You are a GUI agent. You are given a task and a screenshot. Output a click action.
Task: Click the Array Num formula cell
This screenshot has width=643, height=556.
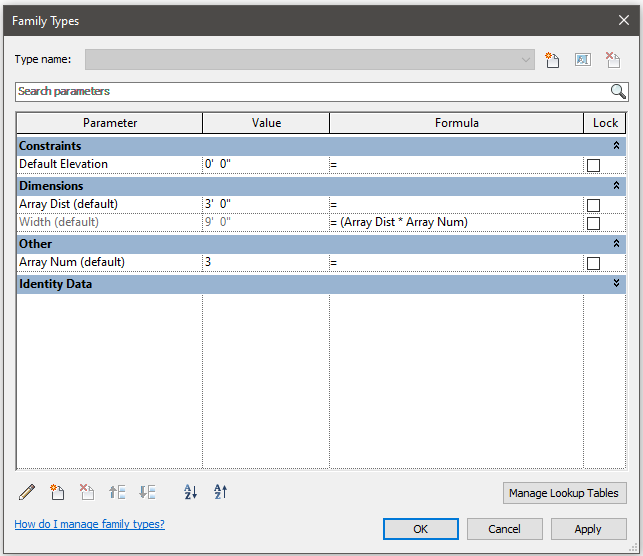click(456, 262)
